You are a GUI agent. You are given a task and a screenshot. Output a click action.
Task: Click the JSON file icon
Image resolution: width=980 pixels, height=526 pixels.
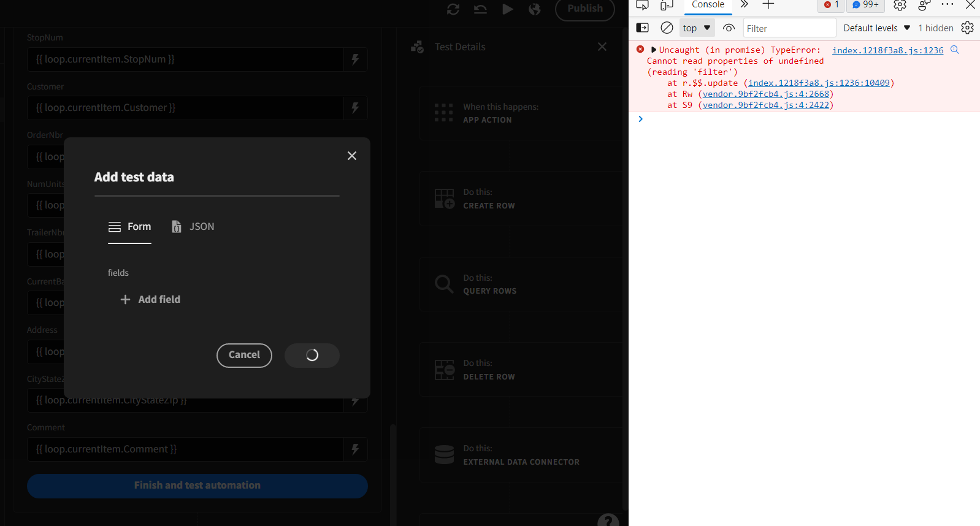click(177, 227)
